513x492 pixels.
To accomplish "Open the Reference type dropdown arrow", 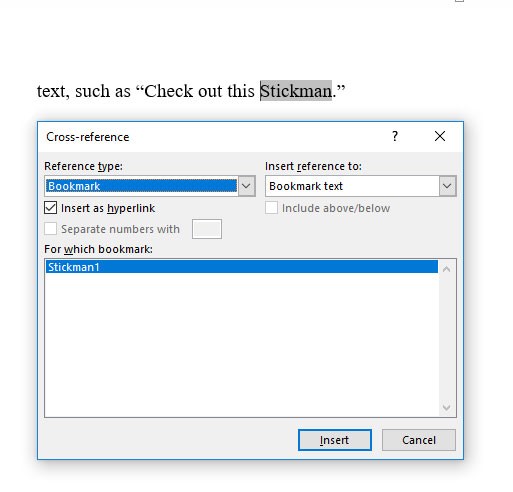I will click(247, 186).
